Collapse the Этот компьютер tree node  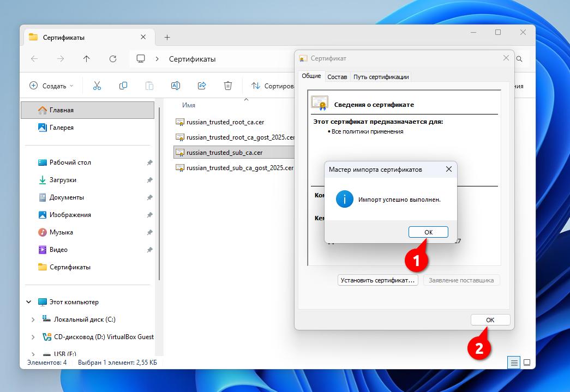point(29,302)
